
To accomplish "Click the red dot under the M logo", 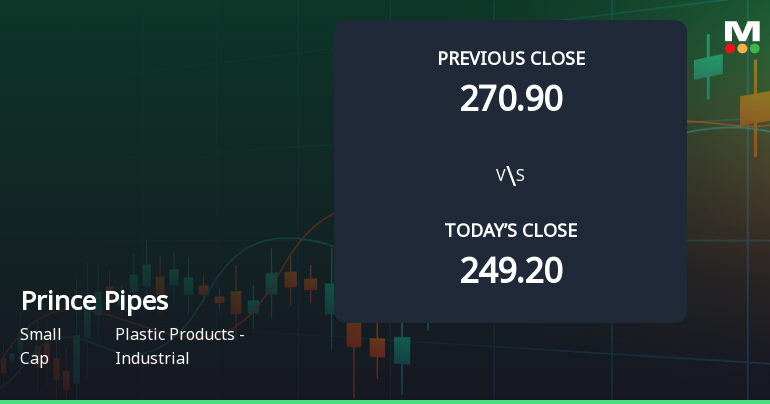I will click(x=730, y=48).
